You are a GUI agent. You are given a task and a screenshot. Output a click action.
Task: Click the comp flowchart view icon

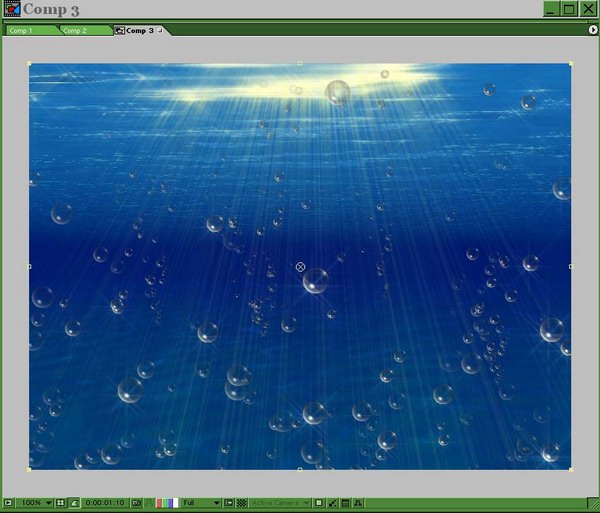pyautogui.click(x=358, y=503)
